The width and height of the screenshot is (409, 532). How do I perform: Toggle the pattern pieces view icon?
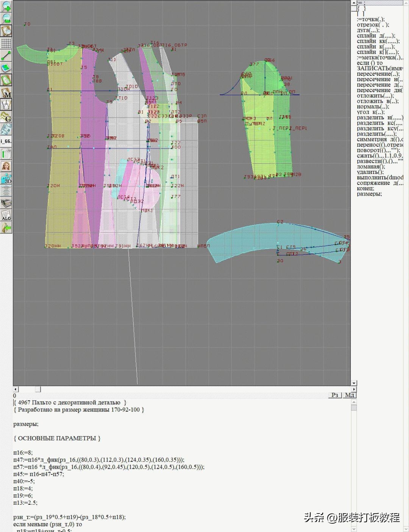(6, 31)
